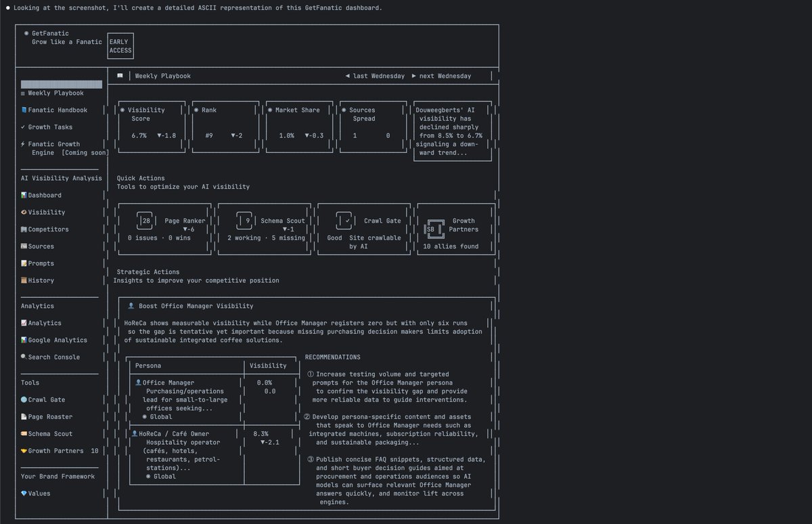Click the 0.0% value in Office Manager row
Screen dimensions: 812x524
(265, 383)
